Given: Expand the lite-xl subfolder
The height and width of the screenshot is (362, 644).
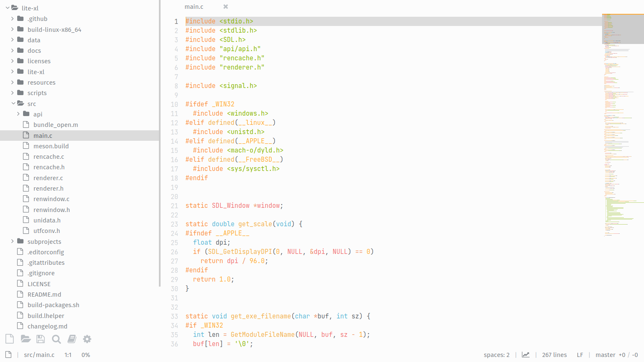Looking at the screenshot, I should pos(13,72).
